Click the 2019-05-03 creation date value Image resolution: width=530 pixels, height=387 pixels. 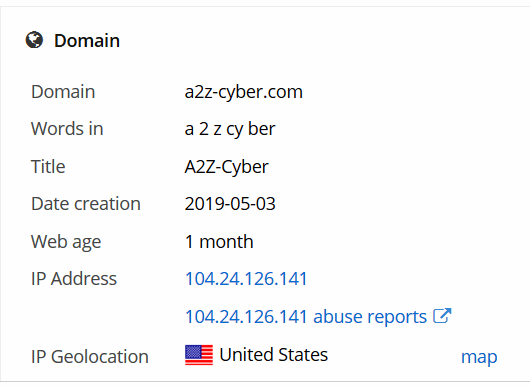[230, 204]
